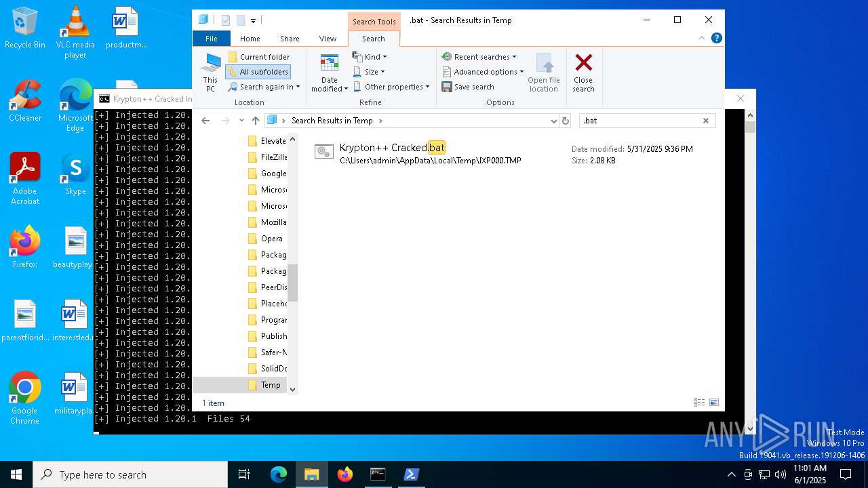Open Size filter dropdown

369,72
